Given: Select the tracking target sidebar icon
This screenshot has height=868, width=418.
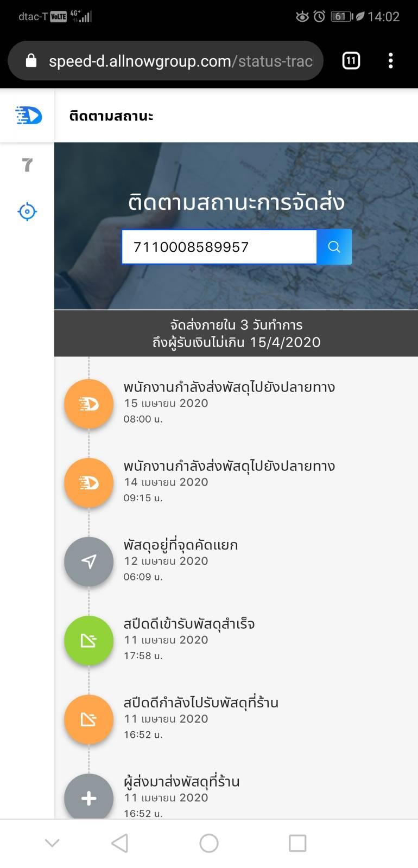Looking at the screenshot, I should point(27,211).
